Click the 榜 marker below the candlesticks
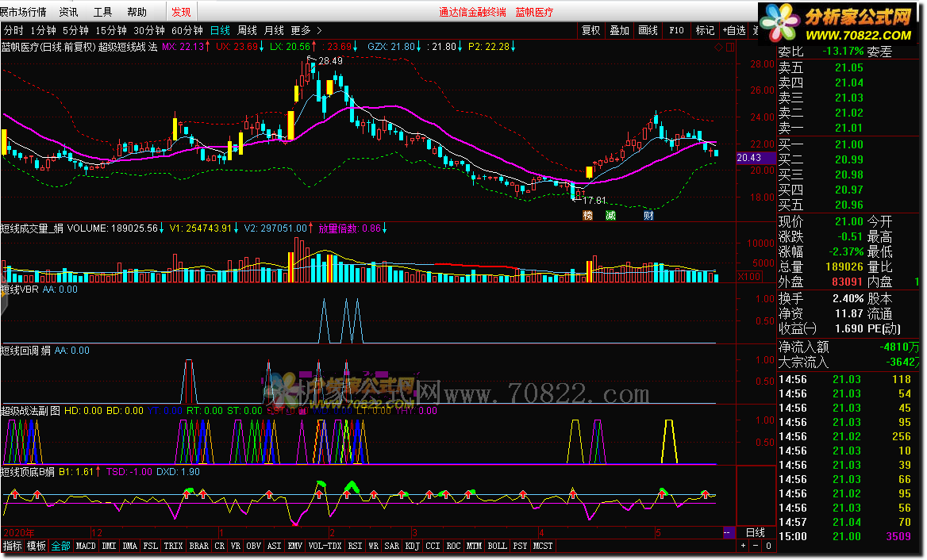 (x=587, y=216)
